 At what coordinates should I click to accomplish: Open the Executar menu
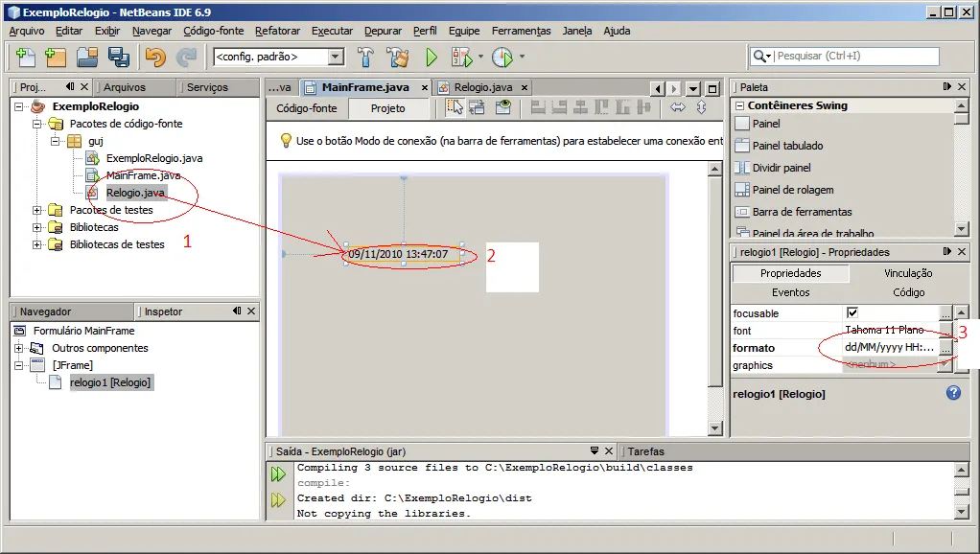(x=332, y=31)
